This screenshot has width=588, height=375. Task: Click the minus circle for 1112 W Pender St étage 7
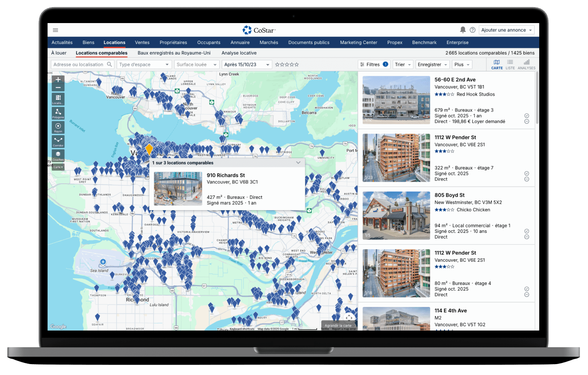click(527, 179)
